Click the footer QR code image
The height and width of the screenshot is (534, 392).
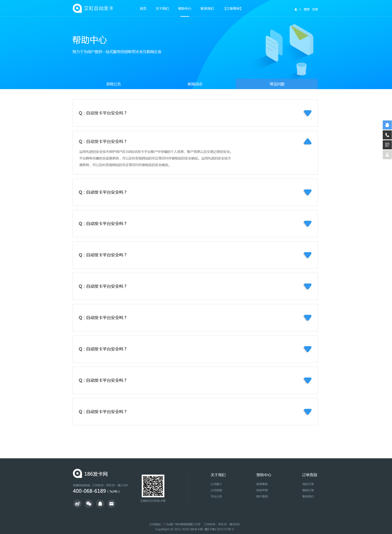click(153, 486)
